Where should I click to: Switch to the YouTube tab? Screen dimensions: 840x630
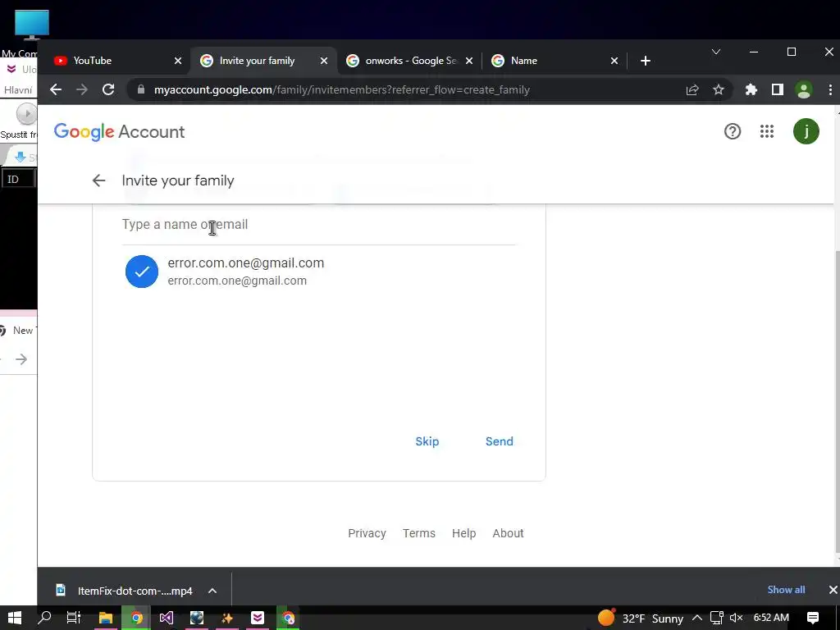click(x=115, y=61)
